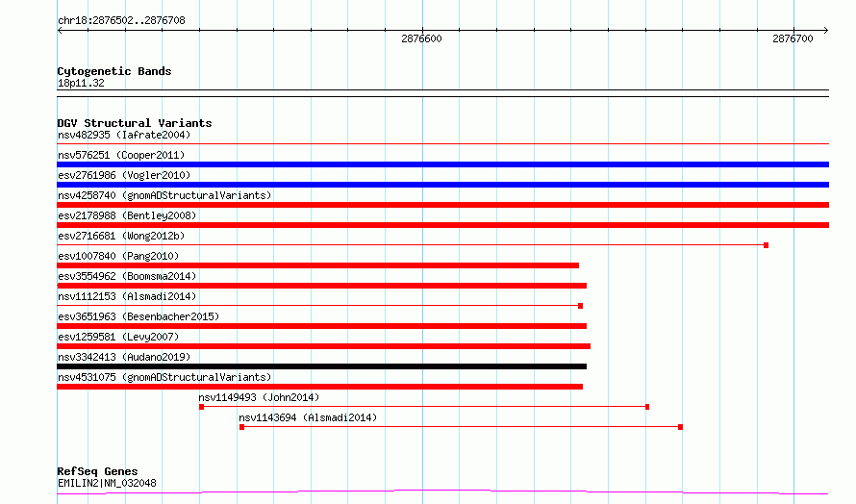Open the nsv3342413 (Audano2019) variant label
The height and width of the screenshot is (504, 856).
click(x=124, y=357)
